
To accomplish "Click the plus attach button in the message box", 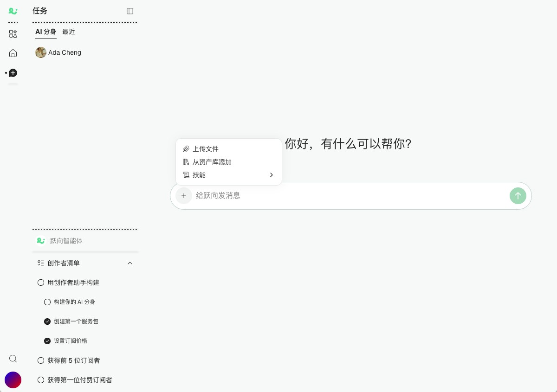I will [x=184, y=196].
